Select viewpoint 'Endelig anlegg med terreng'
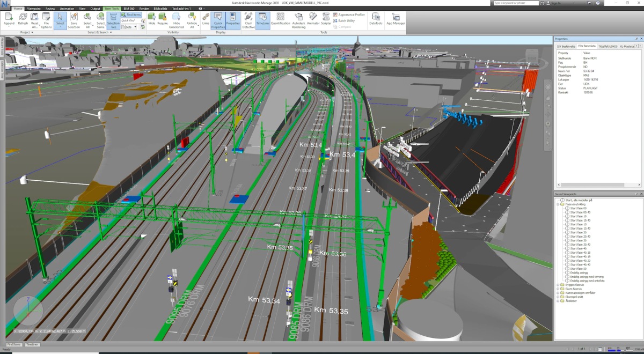The height and width of the screenshot is (354, 644). coord(587,277)
